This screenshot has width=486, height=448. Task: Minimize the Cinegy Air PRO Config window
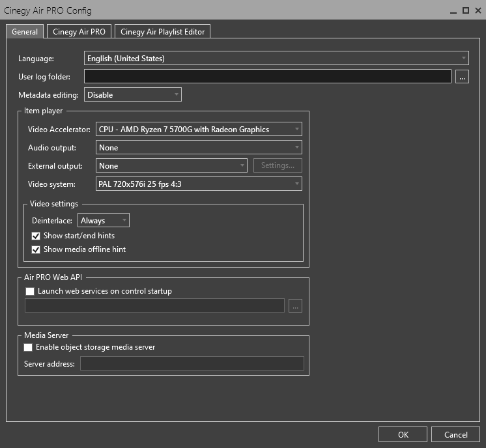(x=453, y=11)
